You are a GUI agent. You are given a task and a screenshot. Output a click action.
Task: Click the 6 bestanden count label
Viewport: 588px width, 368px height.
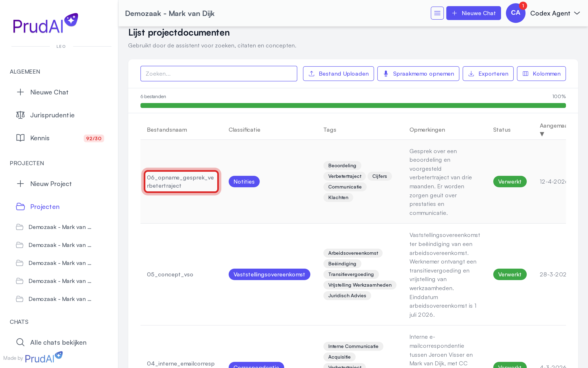point(153,96)
